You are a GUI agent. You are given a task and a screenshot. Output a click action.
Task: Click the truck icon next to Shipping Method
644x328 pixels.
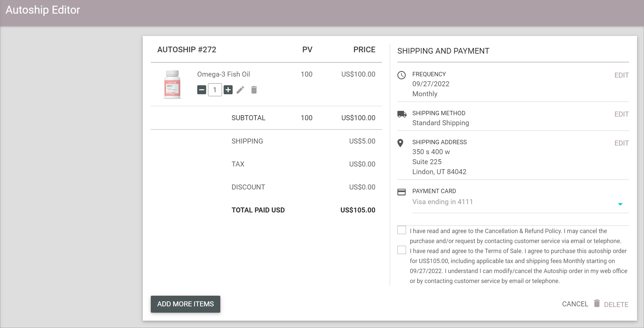pyautogui.click(x=401, y=114)
